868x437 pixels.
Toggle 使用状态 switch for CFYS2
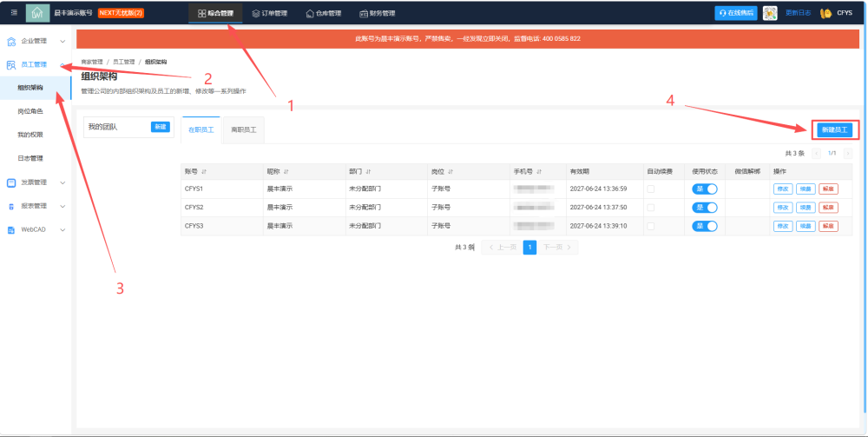(705, 207)
